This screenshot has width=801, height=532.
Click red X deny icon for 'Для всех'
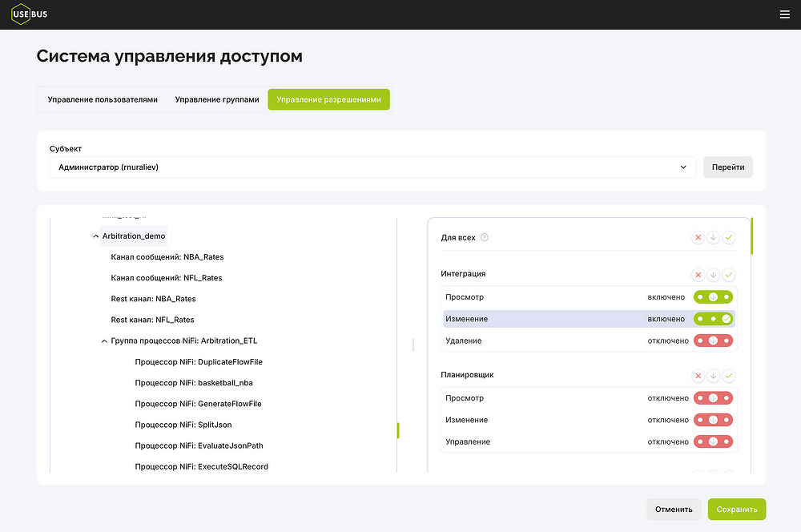(x=698, y=238)
